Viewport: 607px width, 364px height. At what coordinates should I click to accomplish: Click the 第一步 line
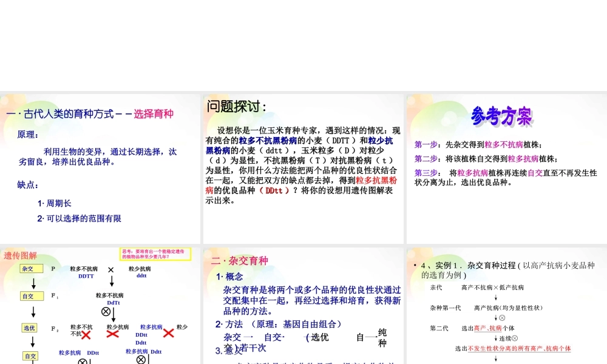(x=478, y=144)
